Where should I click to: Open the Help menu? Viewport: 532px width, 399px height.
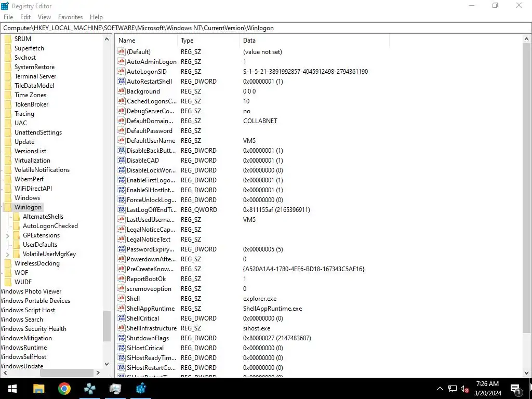coord(96,17)
